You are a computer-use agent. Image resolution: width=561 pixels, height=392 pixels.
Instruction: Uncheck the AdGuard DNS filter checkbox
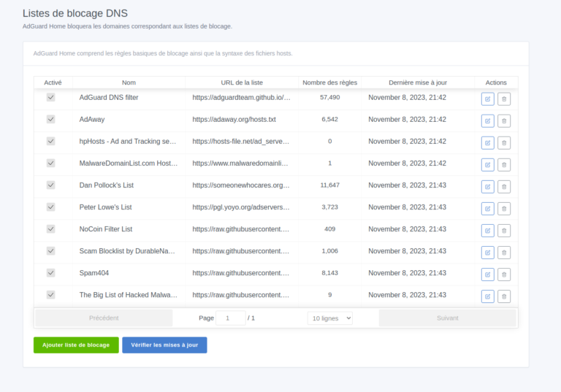coord(51,97)
